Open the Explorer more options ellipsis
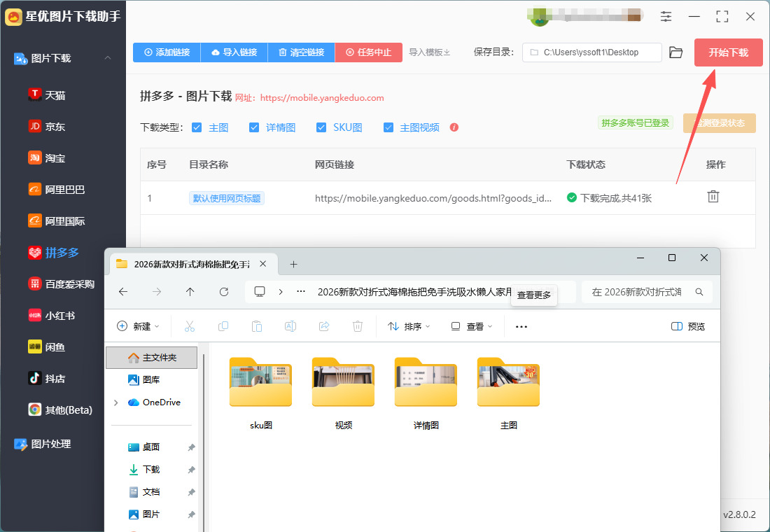The width and height of the screenshot is (770, 532). pyautogui.click(x=521, y=326)
